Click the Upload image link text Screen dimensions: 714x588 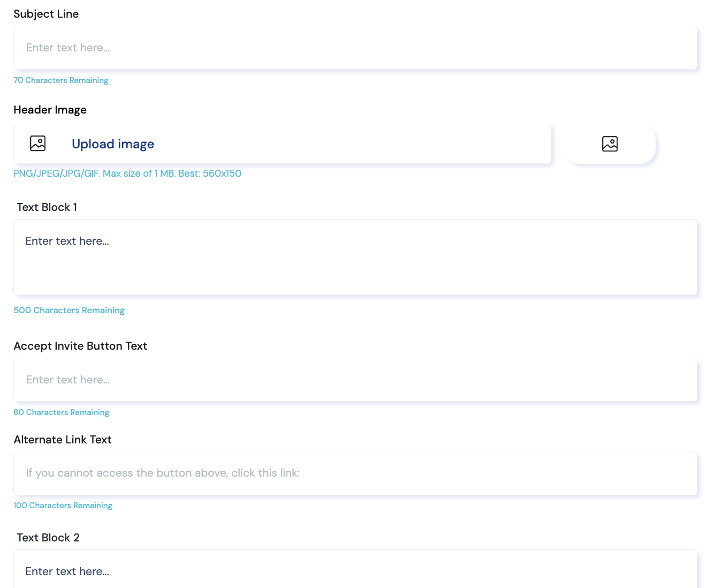112,144
